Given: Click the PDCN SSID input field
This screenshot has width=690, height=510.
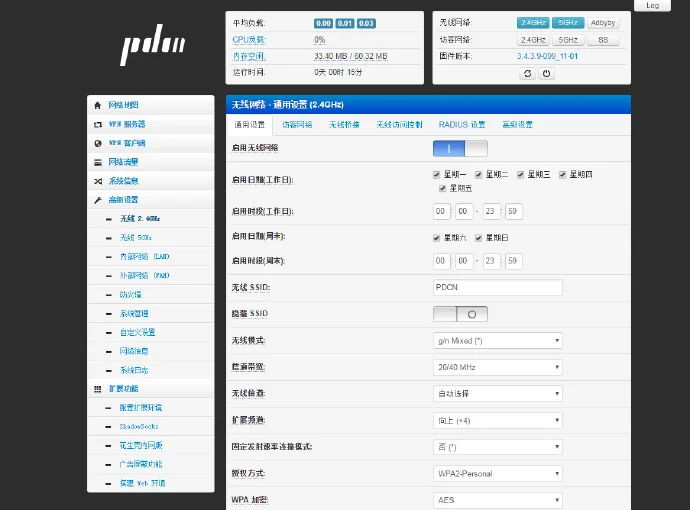Looking at the screenshot, I should pos(498,287).
